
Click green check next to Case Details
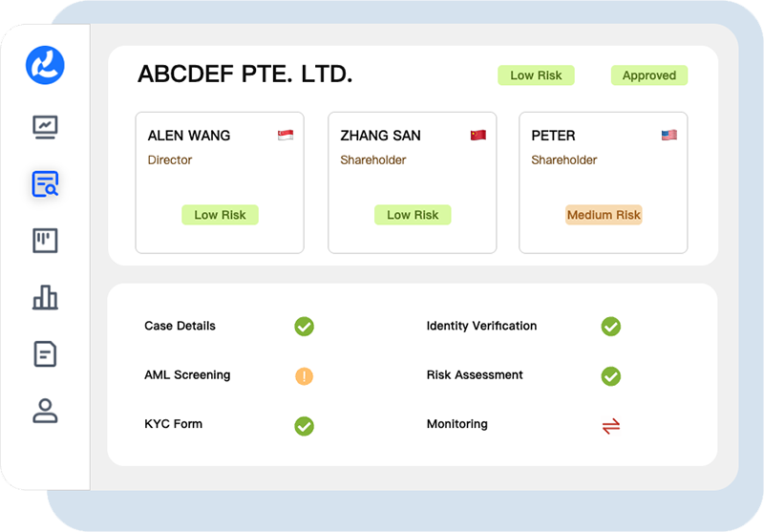(304, 327)
